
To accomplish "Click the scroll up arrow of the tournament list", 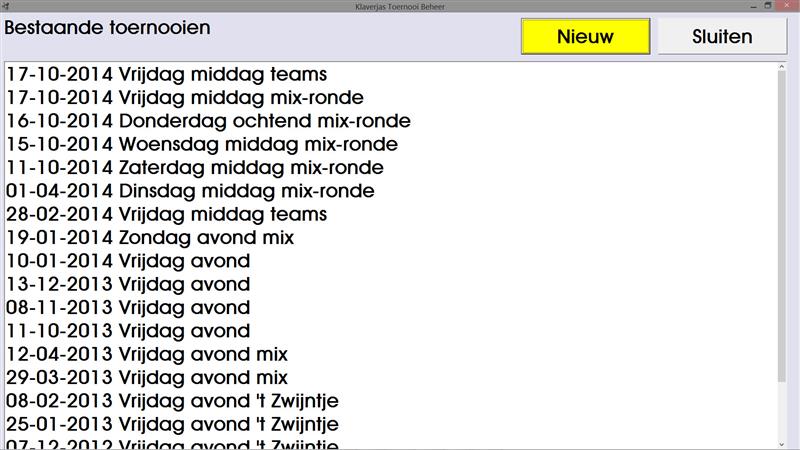I will [781, 69].
